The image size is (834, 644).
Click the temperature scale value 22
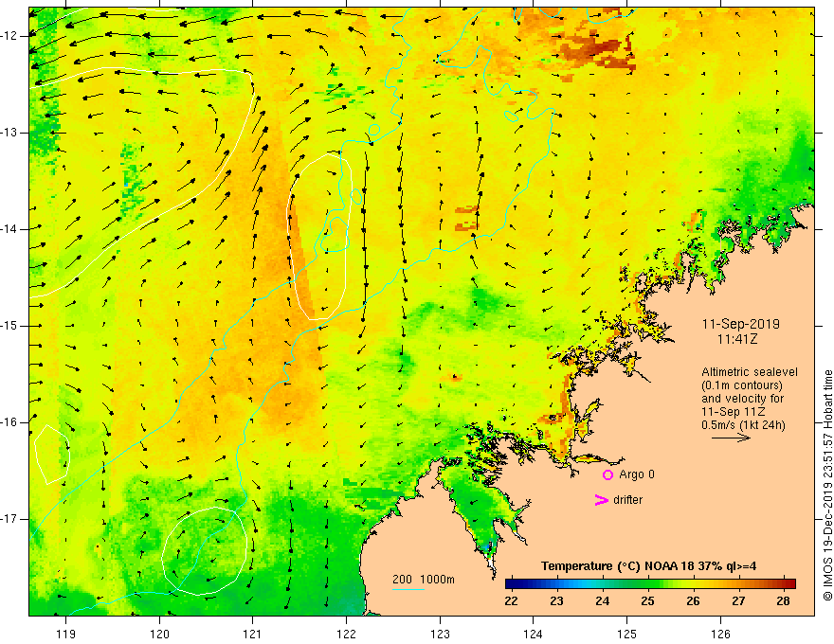pos(511,601)
